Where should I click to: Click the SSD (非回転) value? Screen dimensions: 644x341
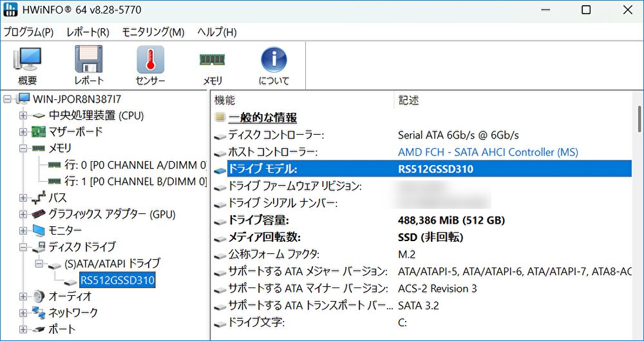(430, 237)
